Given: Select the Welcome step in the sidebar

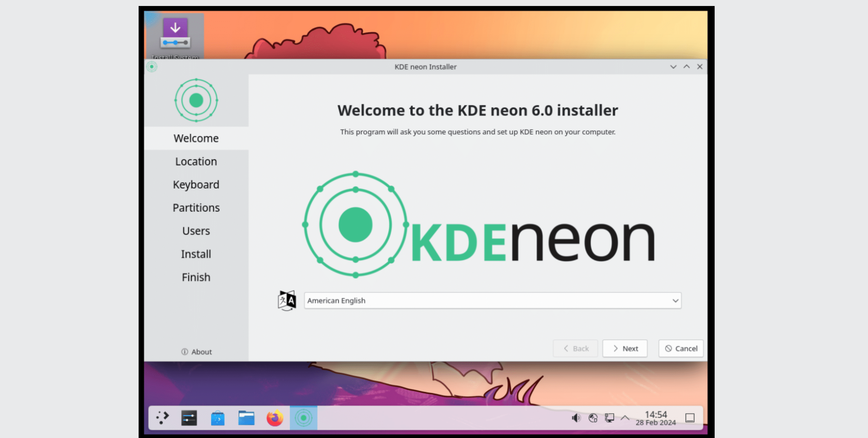Looking at the screenshot, I should [x=196, y=138].
